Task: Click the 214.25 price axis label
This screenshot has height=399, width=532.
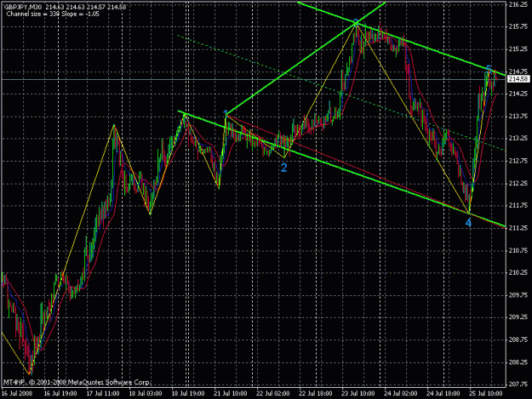Action: coord(518,94)
